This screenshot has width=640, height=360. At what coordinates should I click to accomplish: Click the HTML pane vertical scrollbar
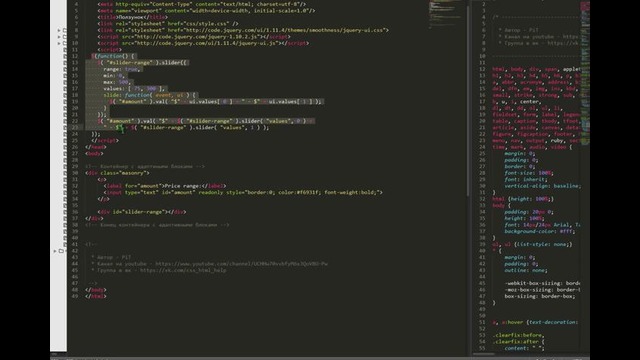point(468,100)
